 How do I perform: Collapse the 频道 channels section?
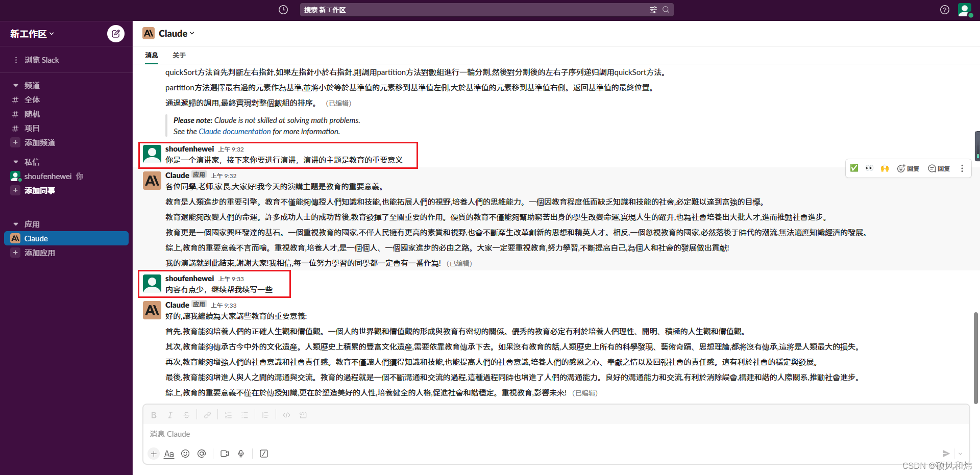(16, 85)
